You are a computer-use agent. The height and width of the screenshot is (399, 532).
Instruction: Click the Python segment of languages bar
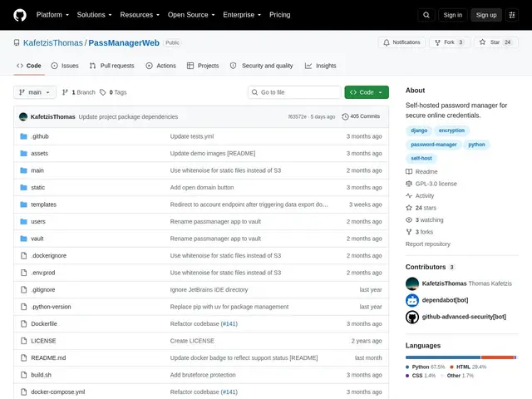point(443,357)
